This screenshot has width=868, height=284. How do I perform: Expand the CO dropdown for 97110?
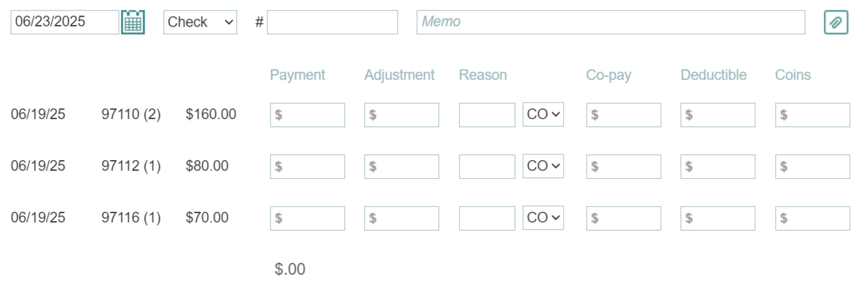(543, 115)
